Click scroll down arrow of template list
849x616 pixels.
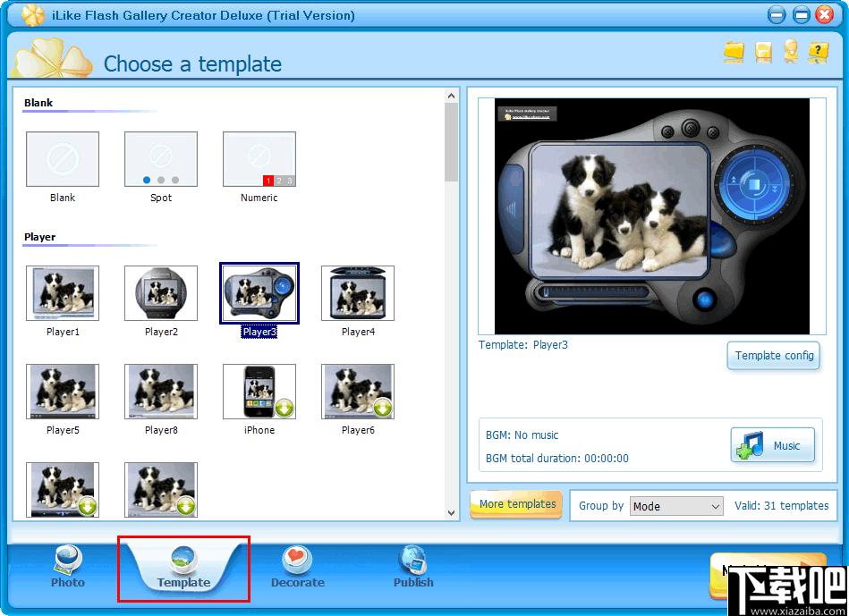point(452,513)
